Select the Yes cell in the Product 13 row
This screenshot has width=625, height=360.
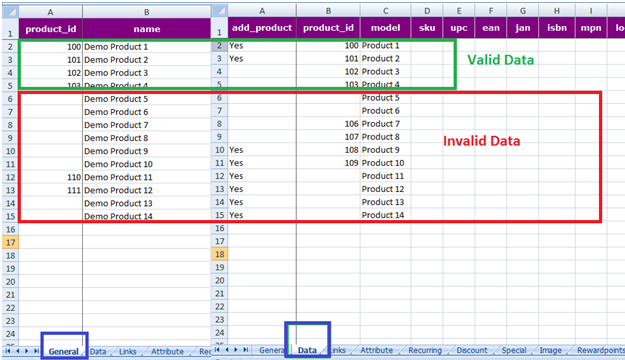262,202
